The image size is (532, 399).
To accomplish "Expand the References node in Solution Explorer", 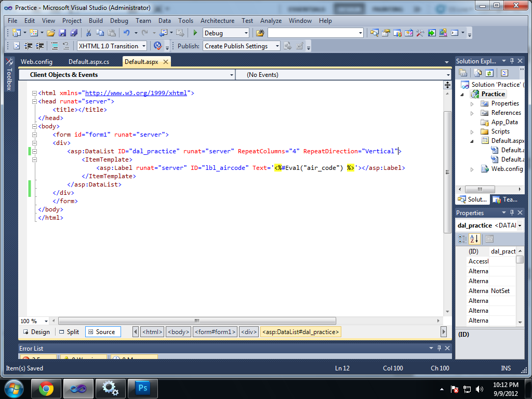I will 472,113.
